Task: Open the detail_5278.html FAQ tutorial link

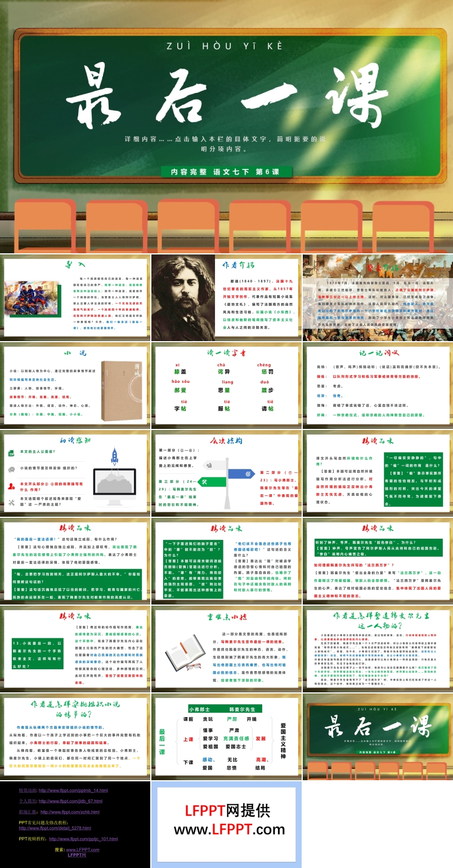Action: (x=55, y=828)
